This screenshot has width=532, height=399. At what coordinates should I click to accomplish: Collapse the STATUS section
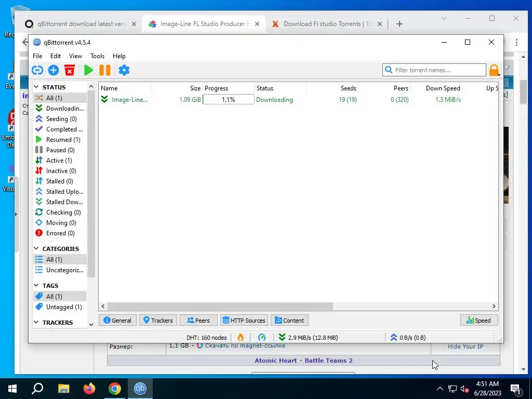[36, 87]
